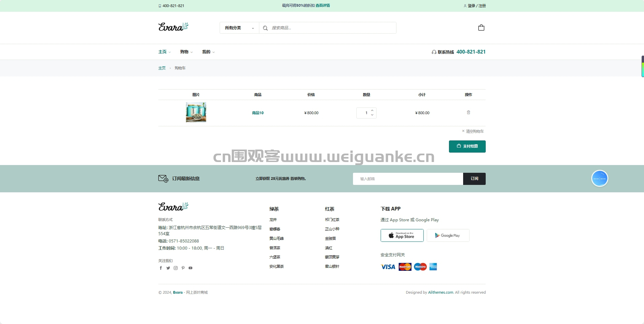Click the search magnifier icon
The width and height of the screenshot is (644, 324).
(x=265, y=28)
